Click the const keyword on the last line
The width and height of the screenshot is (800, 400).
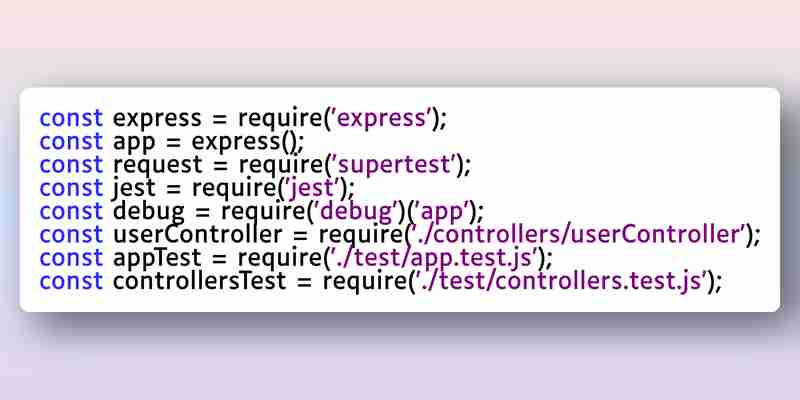click(71, 282)
